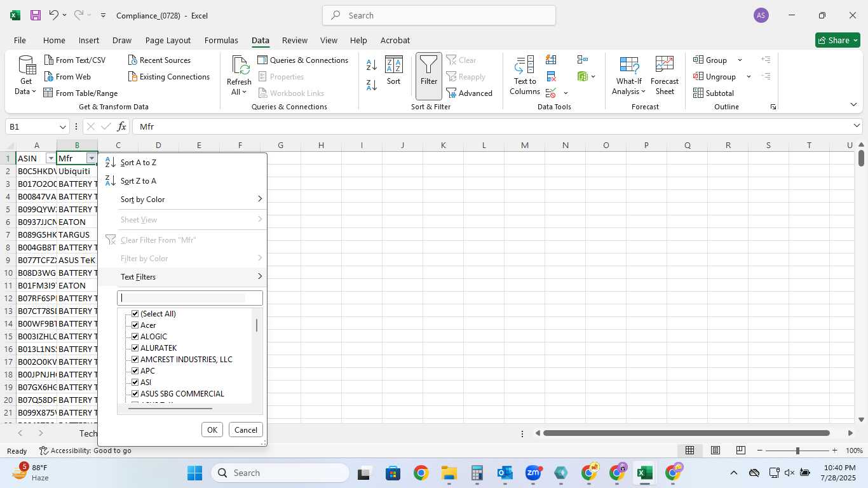This screenshot has height=488, width=868.
Task: Import data From Web
Action: tap(68, 77)
